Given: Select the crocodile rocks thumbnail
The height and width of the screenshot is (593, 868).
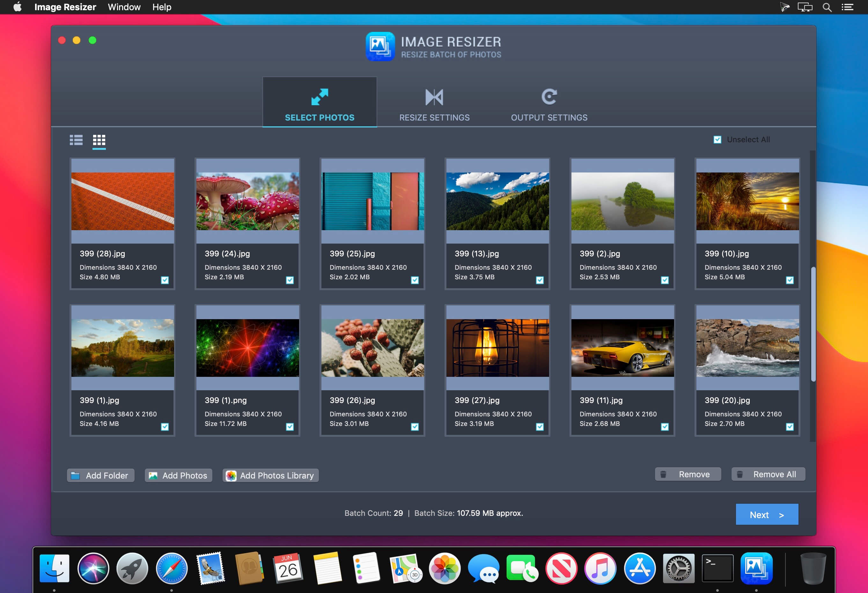Looking at the screenshot, I should [748, 348].
